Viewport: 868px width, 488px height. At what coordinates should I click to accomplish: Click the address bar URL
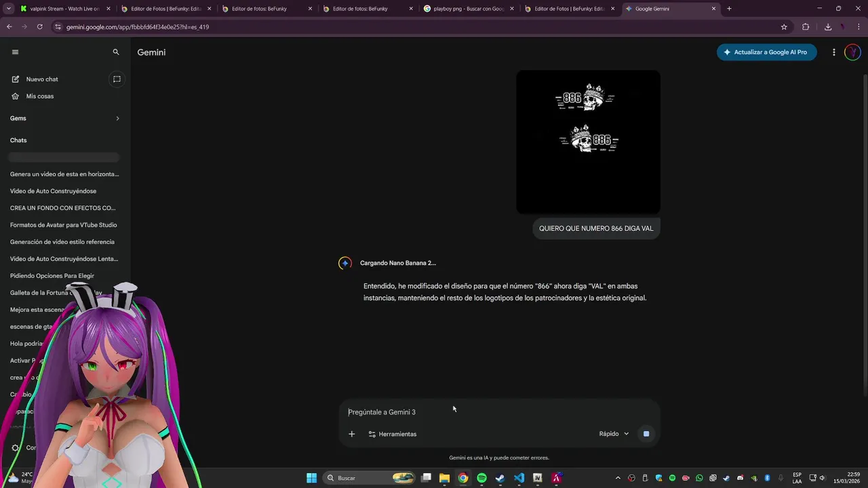tap(138, 27)
